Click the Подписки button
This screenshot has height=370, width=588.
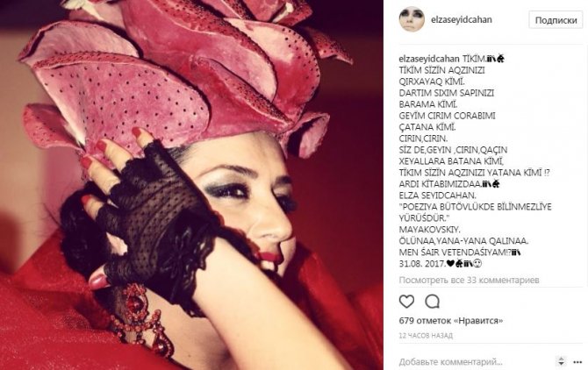point(556,20)
